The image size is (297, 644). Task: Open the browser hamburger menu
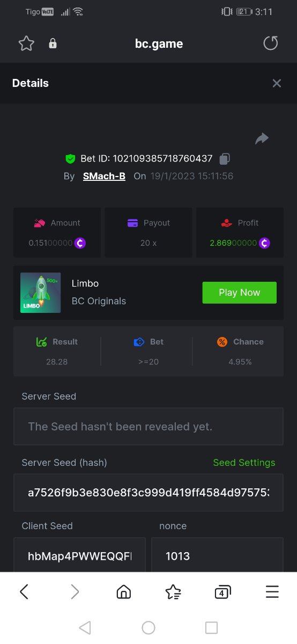[272, 592]
